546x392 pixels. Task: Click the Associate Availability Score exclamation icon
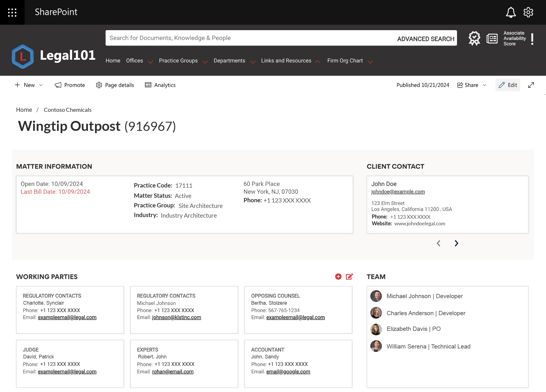point(532,39)
